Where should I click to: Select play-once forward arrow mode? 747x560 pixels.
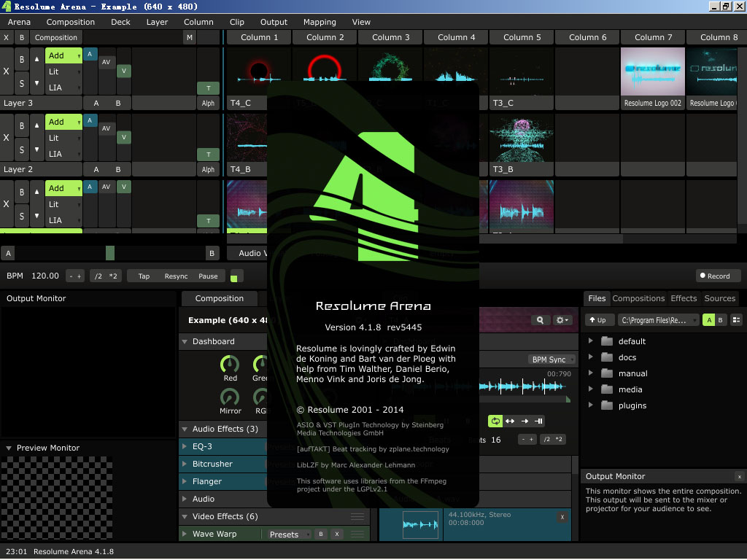tap(525, 421)
